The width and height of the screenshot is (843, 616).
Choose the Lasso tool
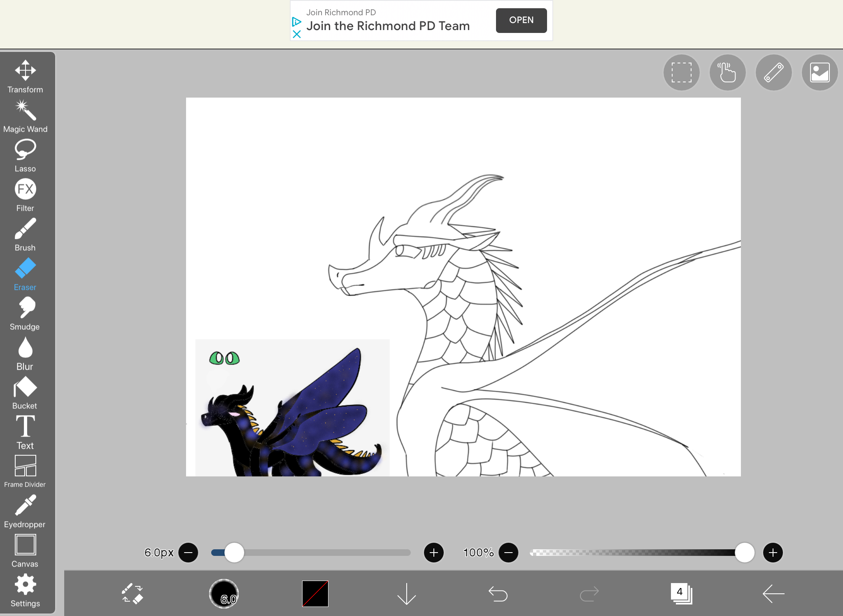25,155
